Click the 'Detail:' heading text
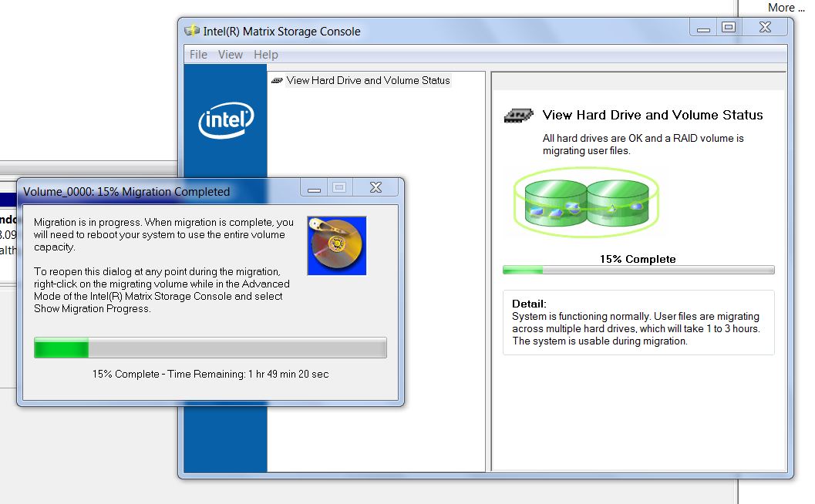The image size is (815, 504). point(529,304)
